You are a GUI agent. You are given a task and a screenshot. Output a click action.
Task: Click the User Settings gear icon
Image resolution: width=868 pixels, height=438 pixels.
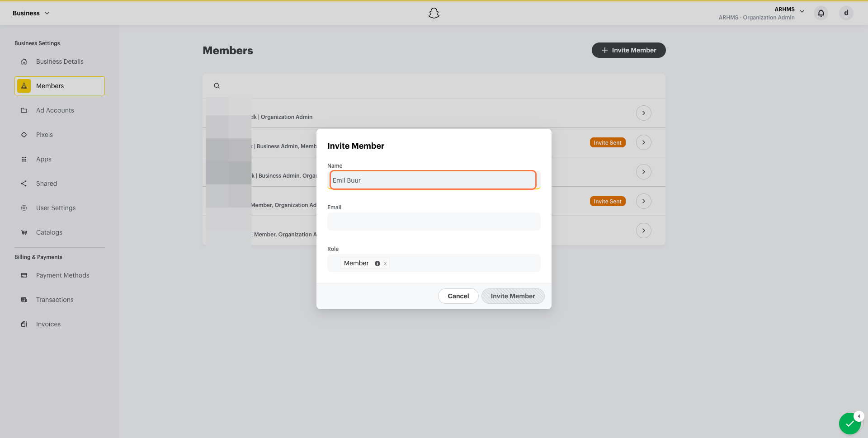[x=24, y=208]
